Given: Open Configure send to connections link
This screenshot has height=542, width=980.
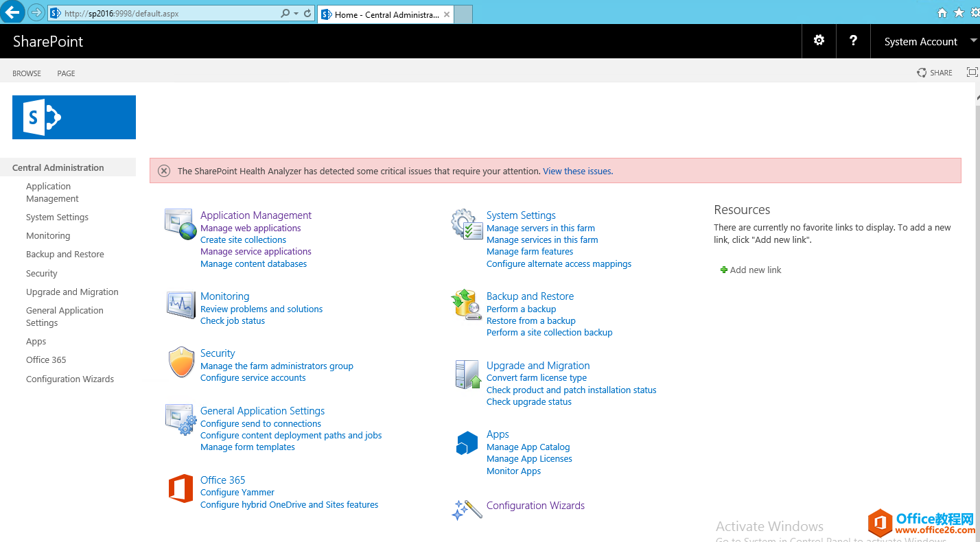Looking at the screenshot, I should pos(261,423).
